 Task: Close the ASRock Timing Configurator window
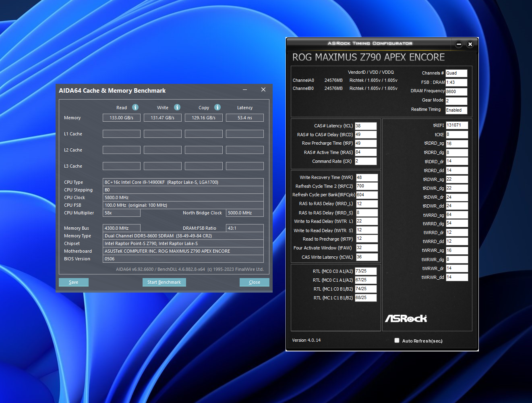click(x=470, y=44)
